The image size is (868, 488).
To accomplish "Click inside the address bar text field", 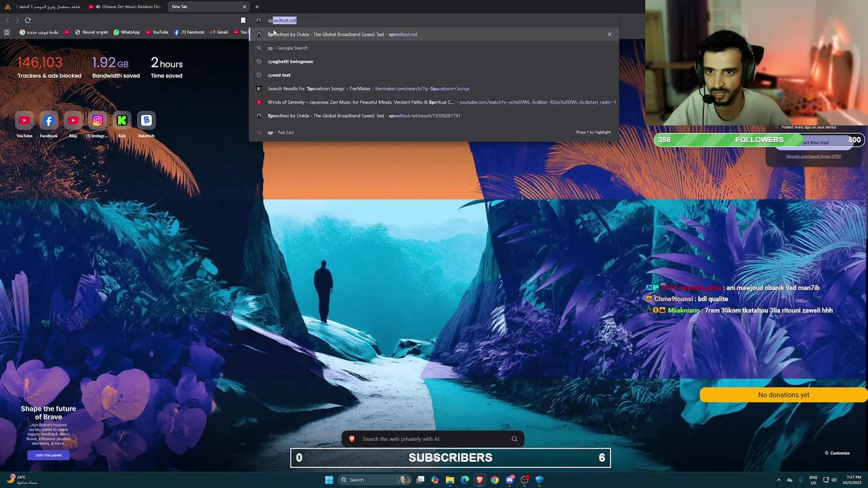I will click(434, 20).
